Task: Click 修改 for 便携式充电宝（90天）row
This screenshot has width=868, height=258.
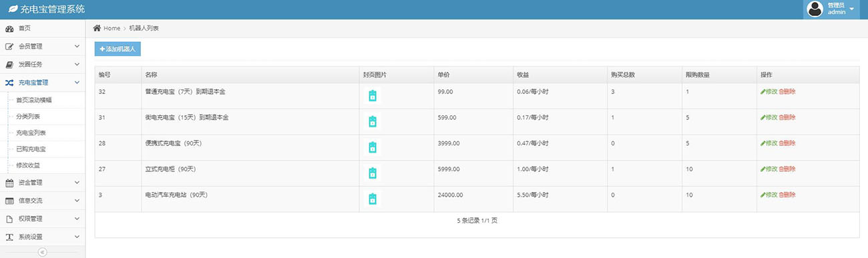Action: point(769,143)
